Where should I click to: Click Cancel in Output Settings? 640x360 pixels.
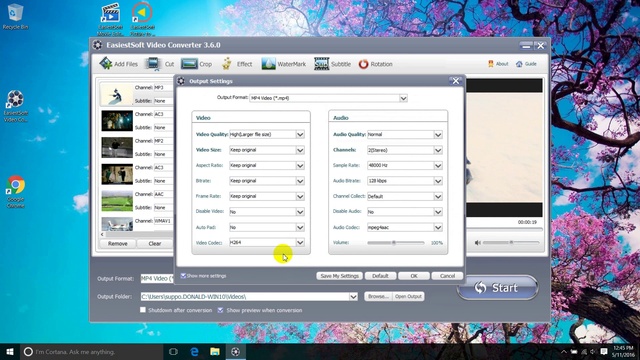[x=447, y=276]
